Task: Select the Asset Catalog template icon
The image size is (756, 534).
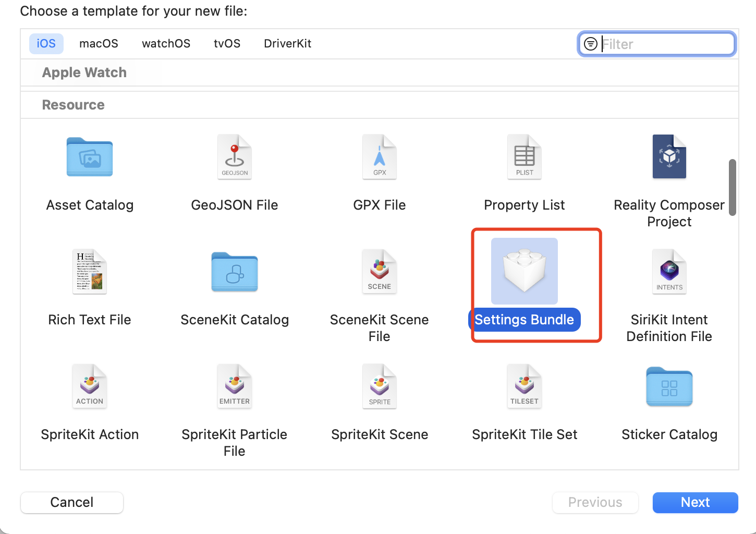Action: coord(90,157)
